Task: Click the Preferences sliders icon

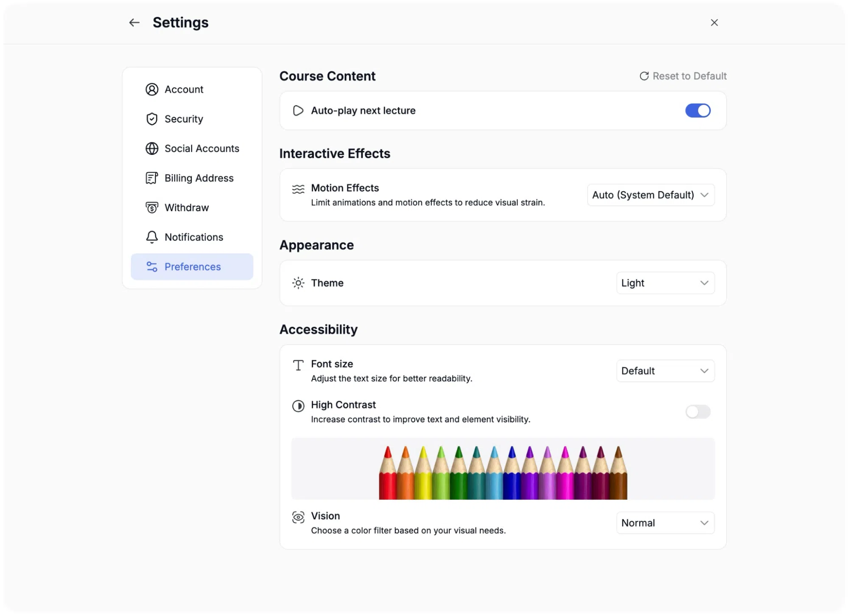Action: point(152,266)
